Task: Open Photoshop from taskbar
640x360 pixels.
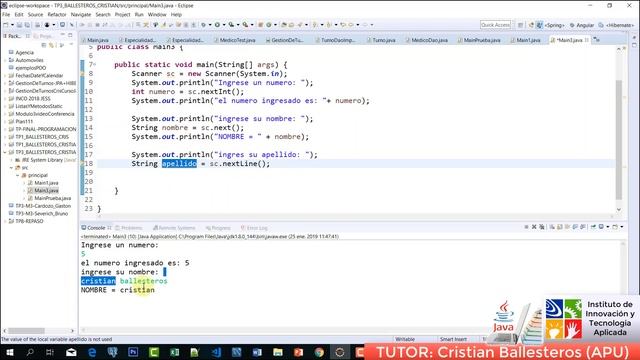Action: click(x=133, y=352)
